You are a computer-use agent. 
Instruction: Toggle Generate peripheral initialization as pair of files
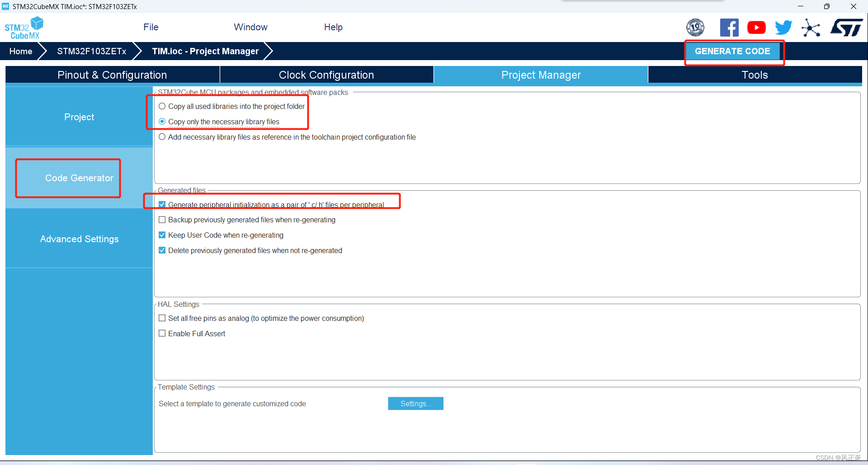tap(272, 205)
